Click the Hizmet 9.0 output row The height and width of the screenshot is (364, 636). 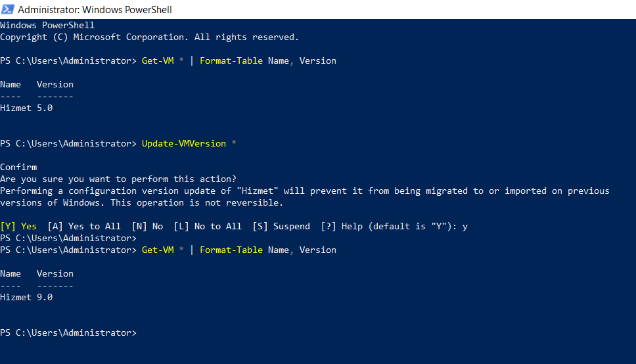tap(26, 297)
